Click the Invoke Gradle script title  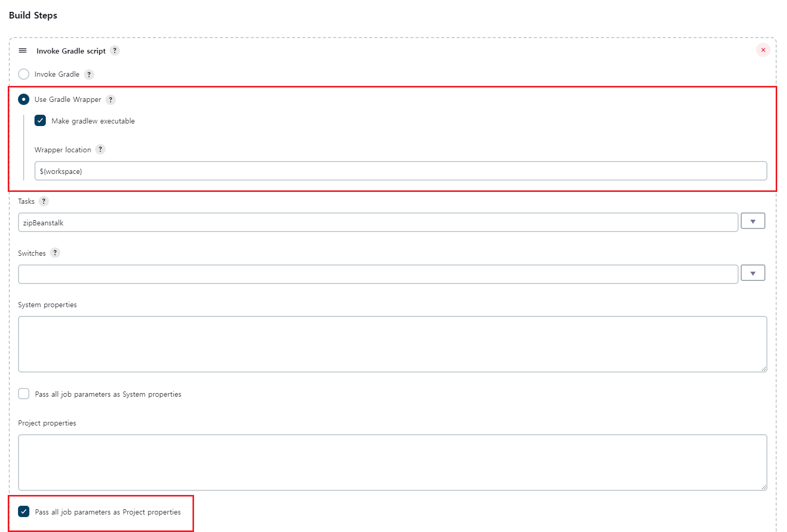(71, 51)
